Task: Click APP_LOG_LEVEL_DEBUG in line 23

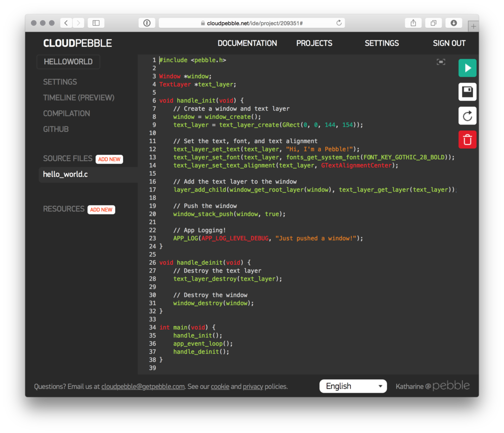Action: click(235, 238)
